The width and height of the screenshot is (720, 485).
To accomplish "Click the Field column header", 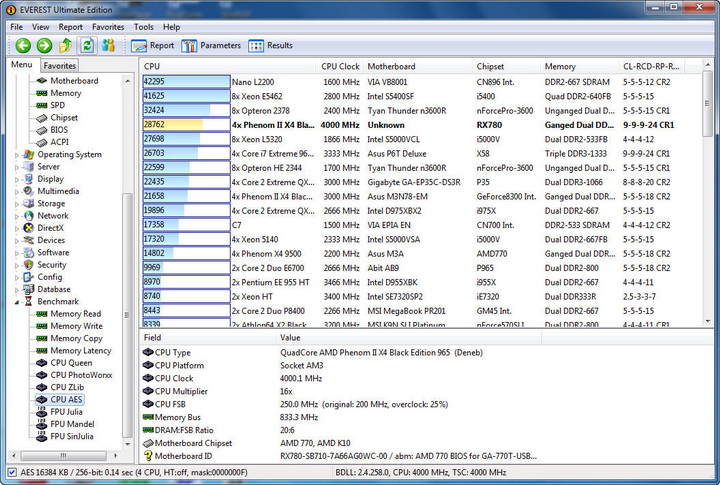I will (x=208, y=338).
